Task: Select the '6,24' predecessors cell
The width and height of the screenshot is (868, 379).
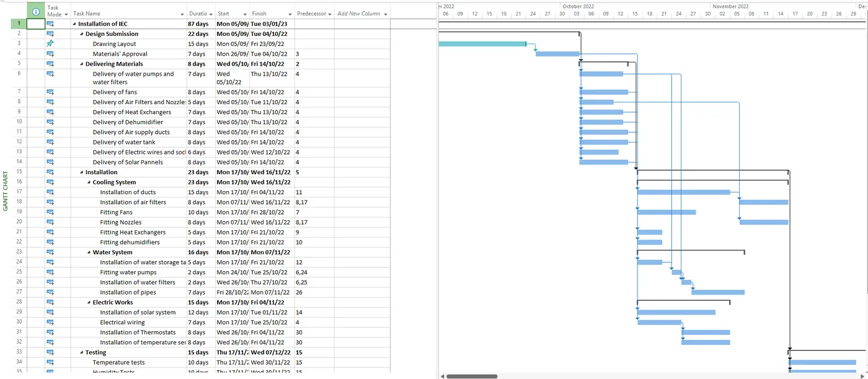Action: pyautogui.click(x=314, y=272)
